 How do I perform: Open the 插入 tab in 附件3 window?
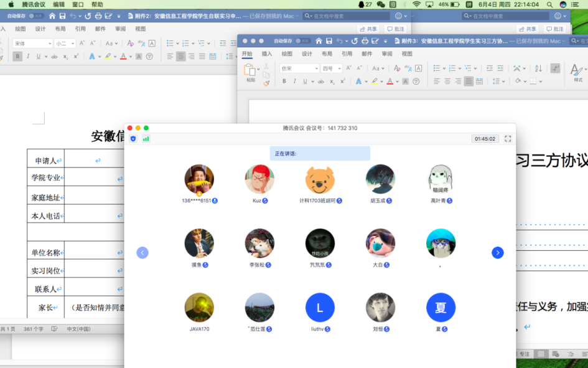267,54
